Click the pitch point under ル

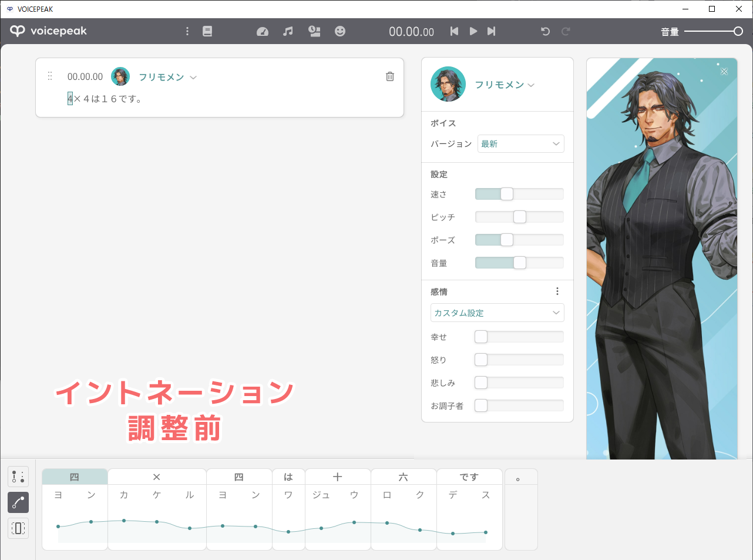pyautogui.click(x=190, y=528)
